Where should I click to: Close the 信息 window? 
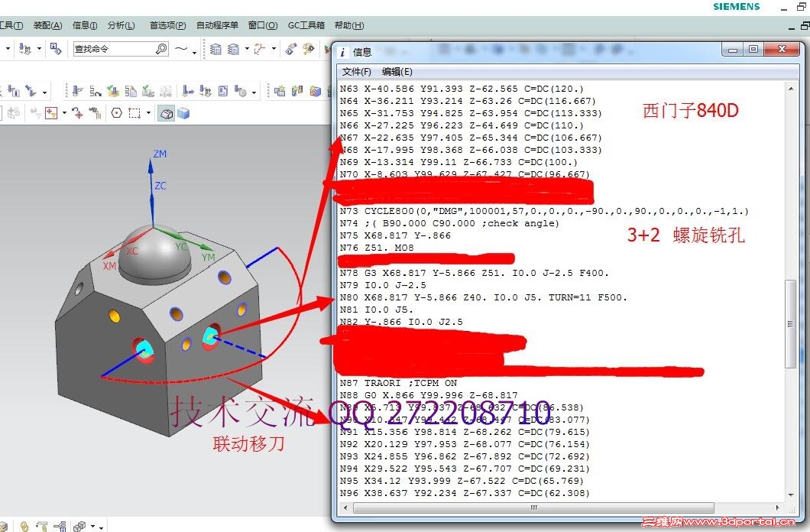[x=782, y=49]
